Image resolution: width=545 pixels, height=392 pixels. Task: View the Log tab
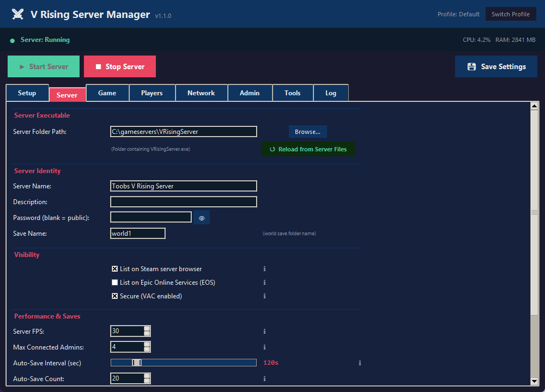click(x=331, y=93)
